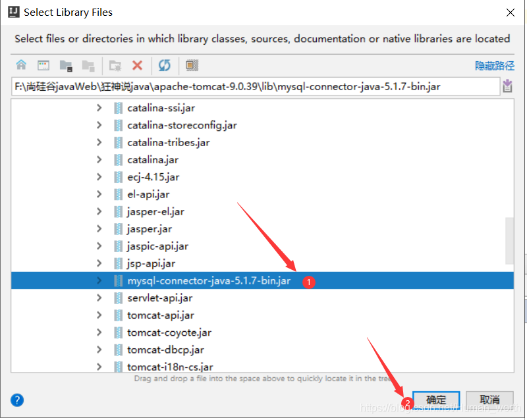Click into the file path text field

(256, 86)
